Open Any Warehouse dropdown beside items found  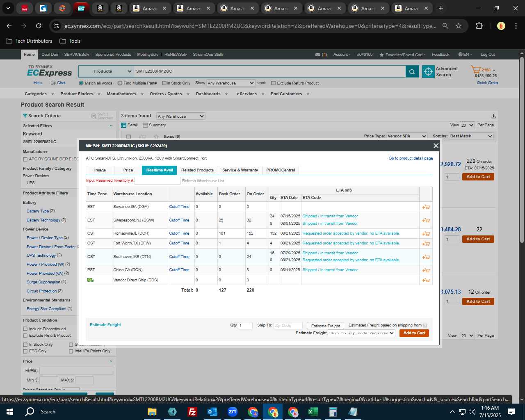(x=180, y=116)
